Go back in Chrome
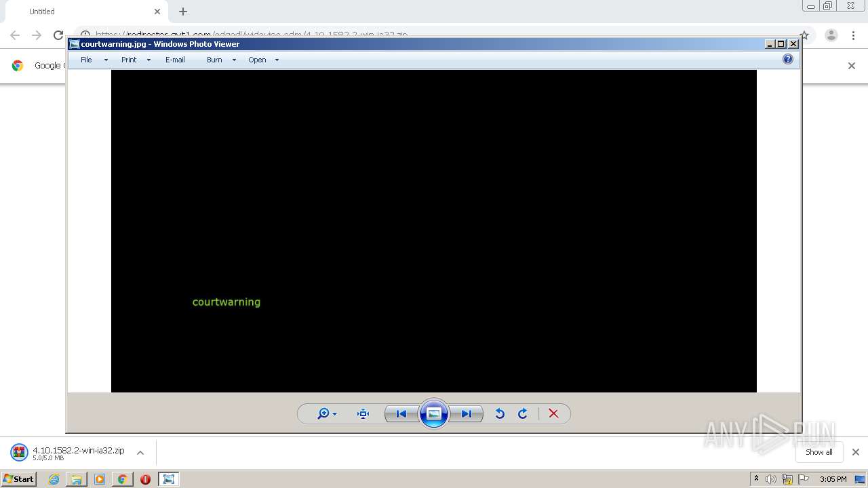The width and height of the screenshot is (868, 488). (15, 35)
